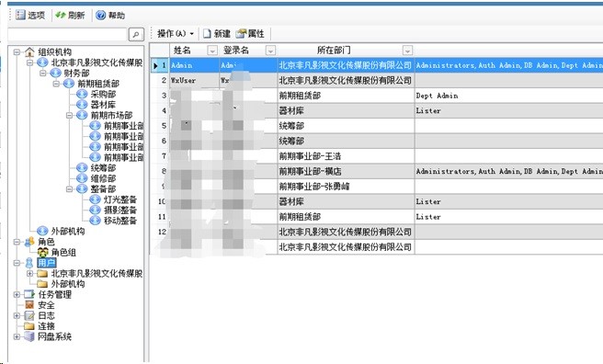
Task: Select the 前期租赁部 tree label
Action: pyautogui.click(x=98, y=84)
